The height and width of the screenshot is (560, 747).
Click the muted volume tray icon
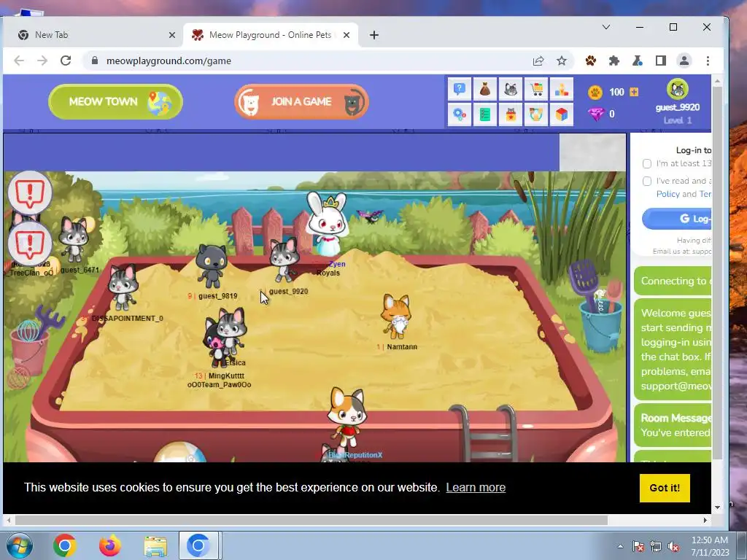[673, 547]
